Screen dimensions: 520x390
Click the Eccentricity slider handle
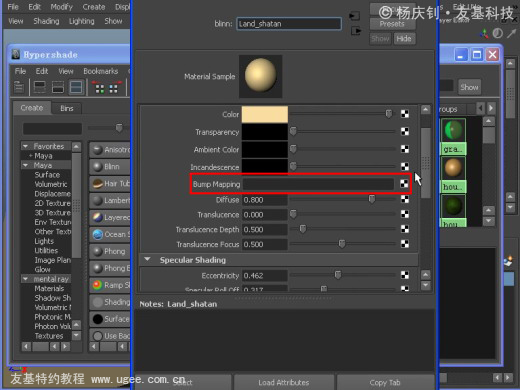(x=338, y=275)
